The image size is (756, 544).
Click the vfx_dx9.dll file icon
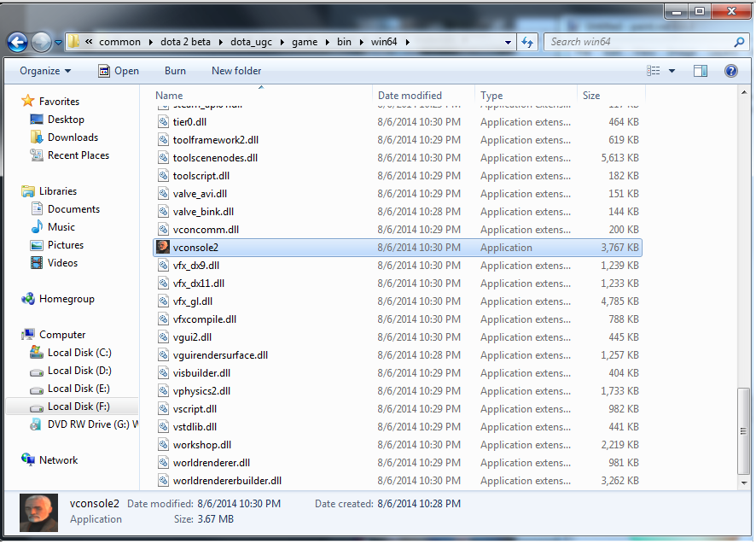click(x=164, y=265)
